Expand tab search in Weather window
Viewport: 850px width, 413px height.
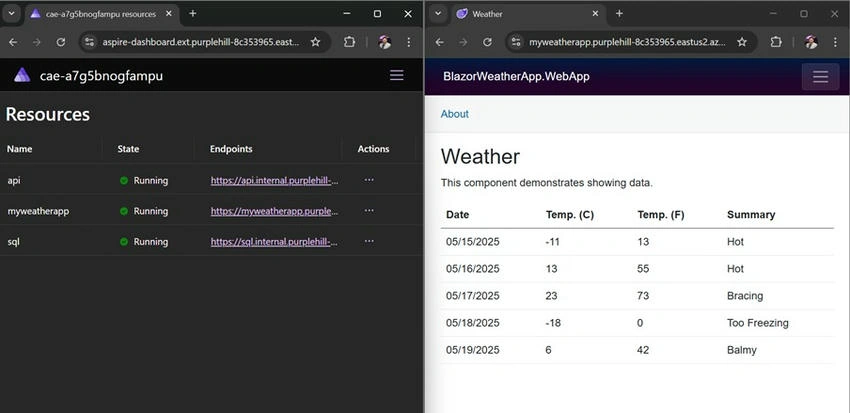pyautogui.click(x=438, y=14)
